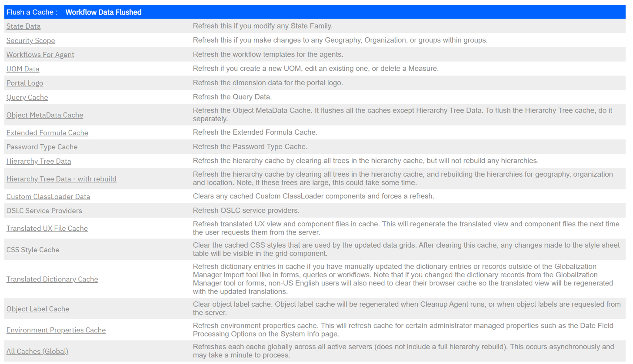
Task: Click the description starting 'Clear object label cache'
Action: [x=407, y=308]
